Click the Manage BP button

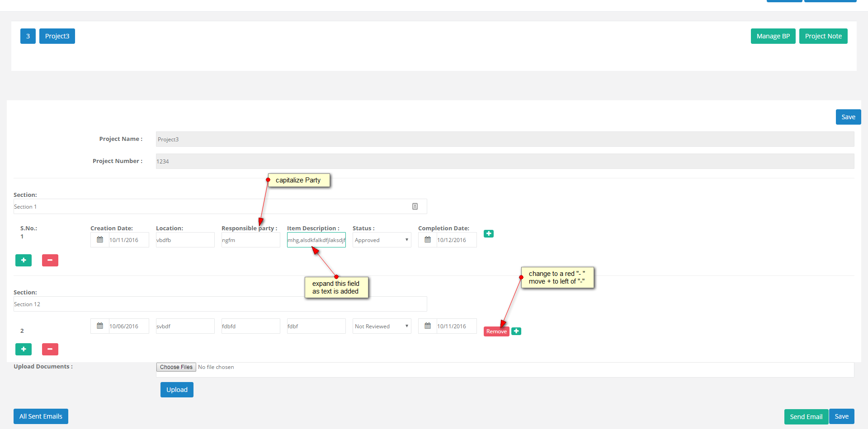click(773, 36)
